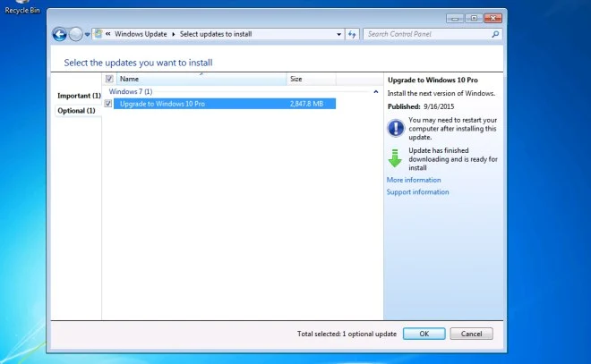Click the search magnifier icon
This screenshot has height=364, width=591.
(x=495, y=34)
